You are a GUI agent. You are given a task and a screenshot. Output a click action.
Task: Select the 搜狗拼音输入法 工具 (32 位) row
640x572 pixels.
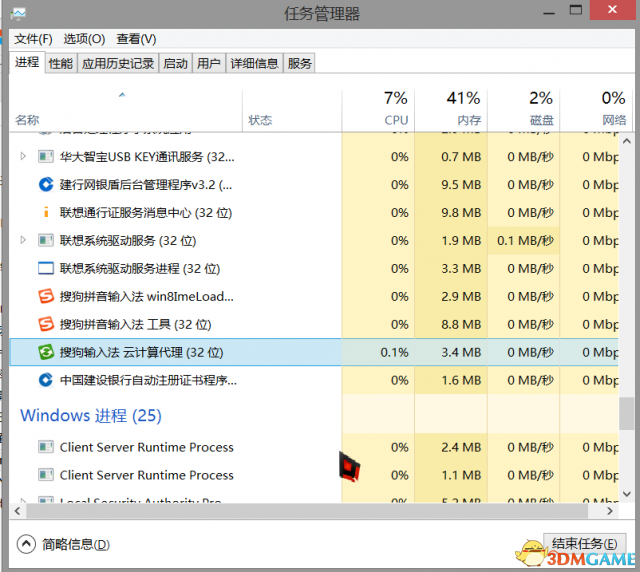tap(314, 324)
